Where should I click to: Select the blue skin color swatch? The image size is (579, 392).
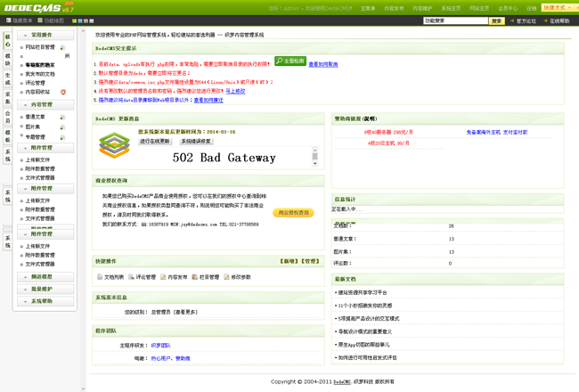(80, 21)
